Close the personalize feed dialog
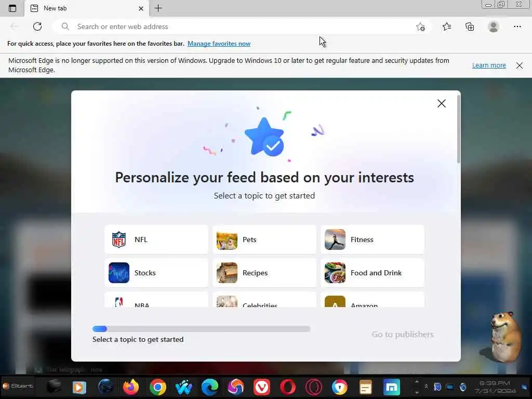The height and width of the screenshot is (399, 532). [442, 103]
